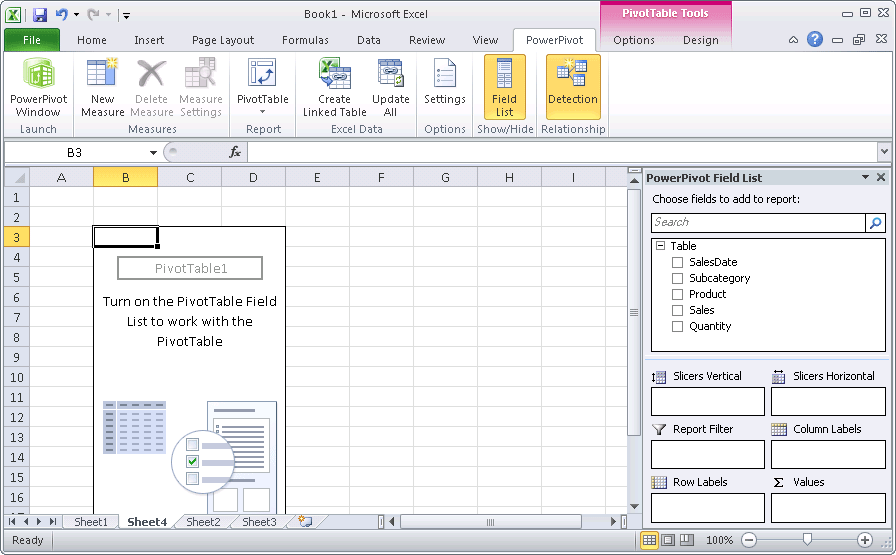This screenshot has width=896, height=555.
Task: Open the PowerPivot Window
Action: [x=38, y=87]
